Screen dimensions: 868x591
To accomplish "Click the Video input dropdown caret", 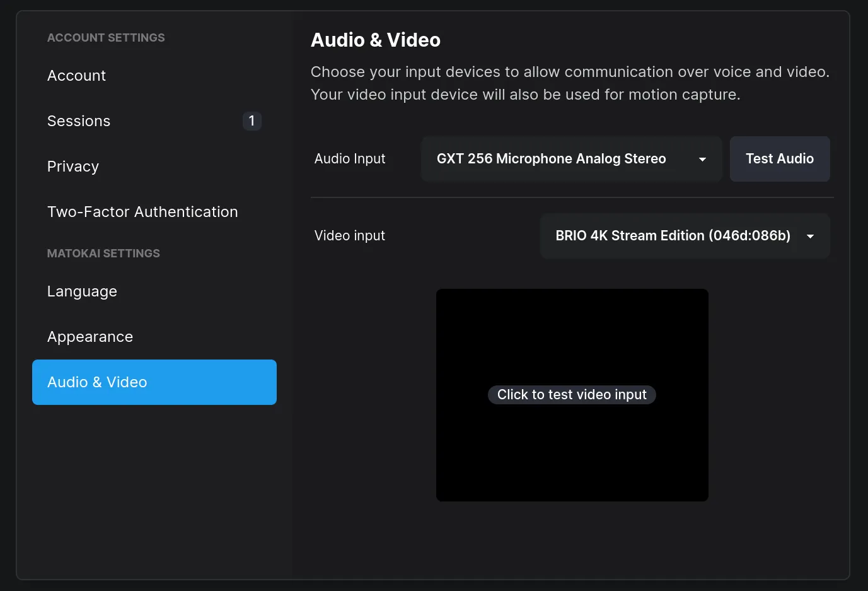I will coord(811,237).
